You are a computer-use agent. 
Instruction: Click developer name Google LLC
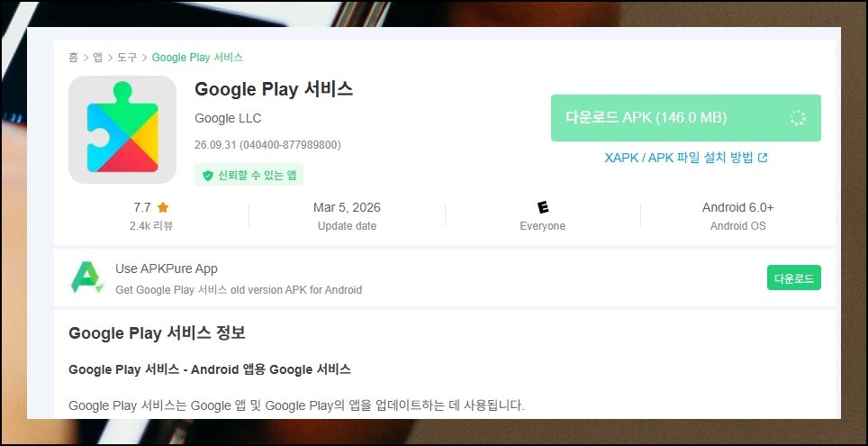click(x=228, y=119)
